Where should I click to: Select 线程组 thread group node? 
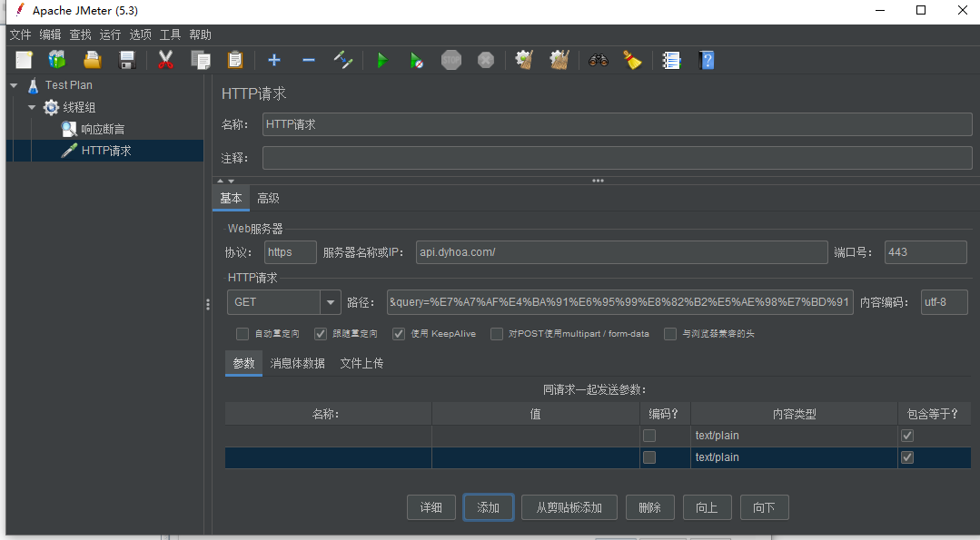(79, 107)
